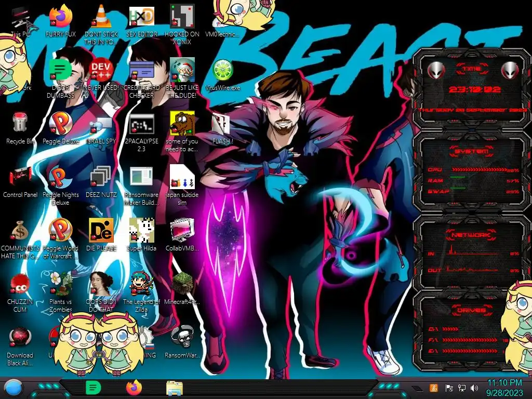Open the OOPS DID I DO THAT portrait icon
Viewport: 532px width, 399px height.
101,284
